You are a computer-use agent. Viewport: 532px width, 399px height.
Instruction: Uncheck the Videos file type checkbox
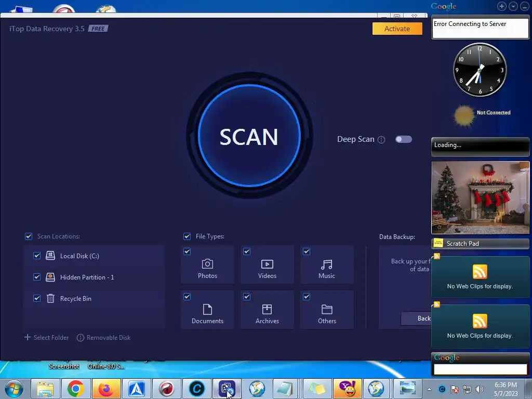point(247,251)
